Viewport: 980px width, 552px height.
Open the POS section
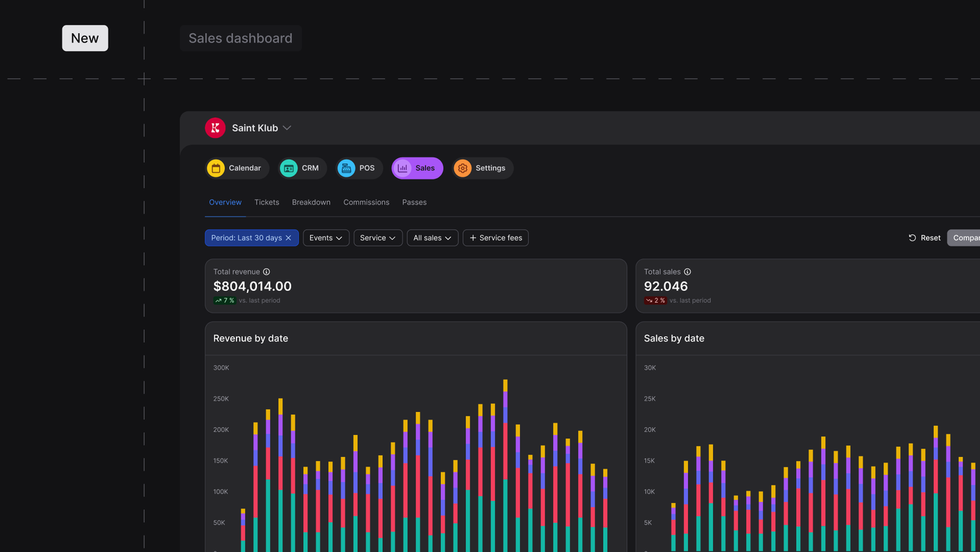(359, 168)
